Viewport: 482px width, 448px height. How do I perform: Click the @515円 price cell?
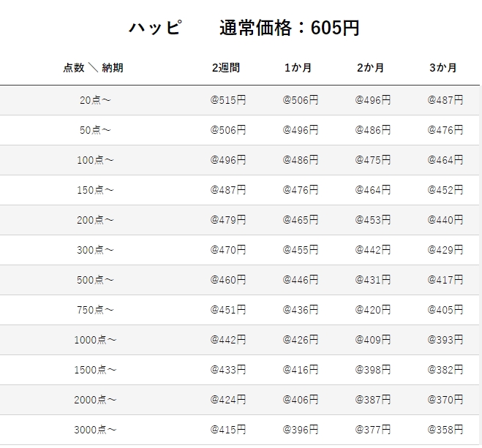pos(228,100)
